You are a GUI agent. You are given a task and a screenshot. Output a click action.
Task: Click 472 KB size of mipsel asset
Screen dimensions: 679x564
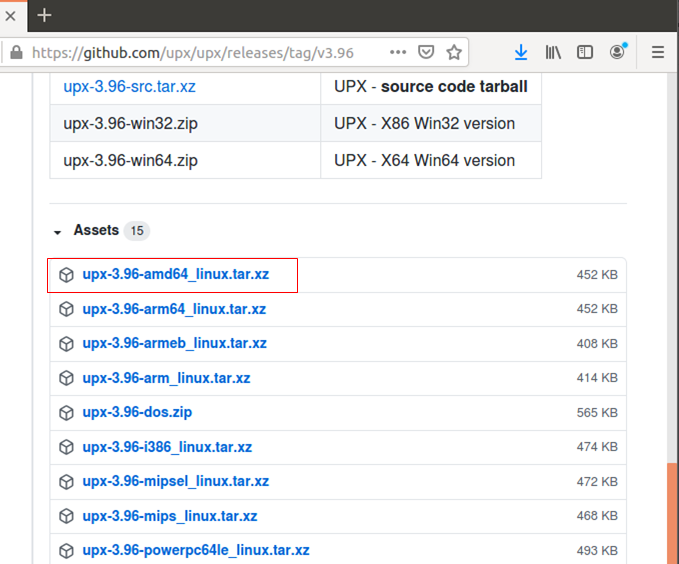pyautogui.click(x=597, y=481)
